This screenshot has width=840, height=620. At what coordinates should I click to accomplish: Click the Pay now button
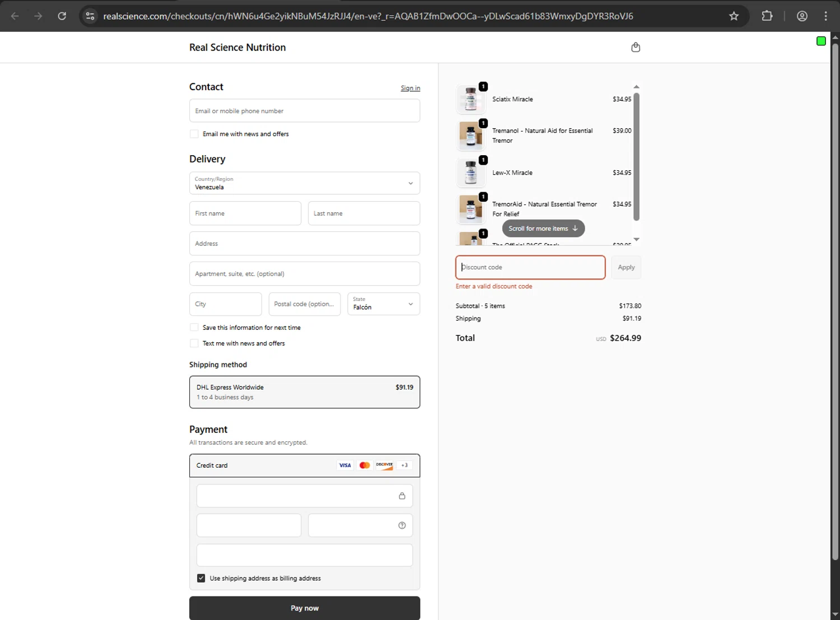coord(305,608)
